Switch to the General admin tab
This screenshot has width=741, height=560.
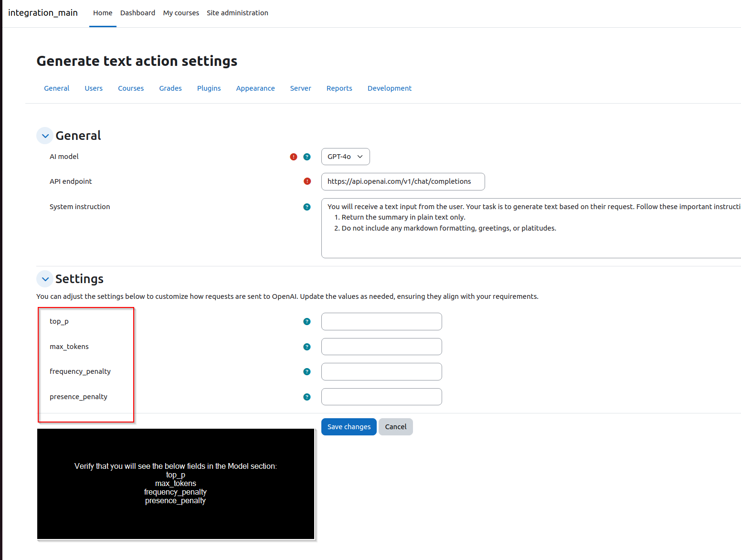click(56, 88)
